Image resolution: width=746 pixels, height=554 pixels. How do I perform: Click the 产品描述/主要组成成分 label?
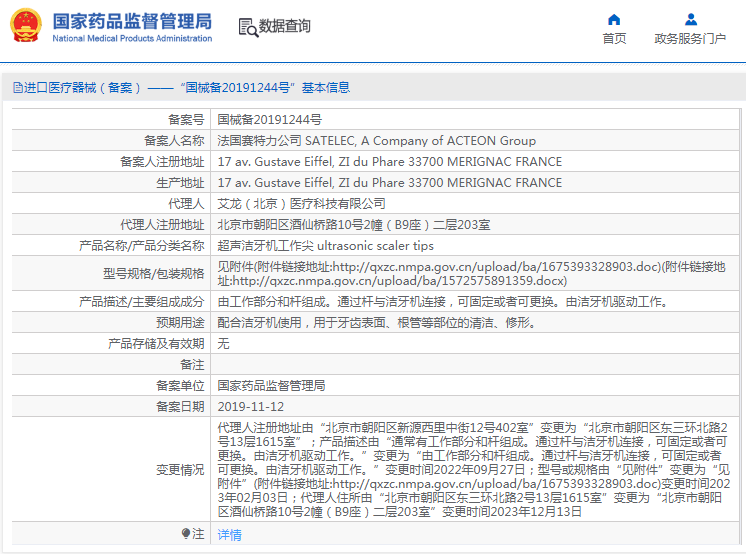[x=141, y=302]
